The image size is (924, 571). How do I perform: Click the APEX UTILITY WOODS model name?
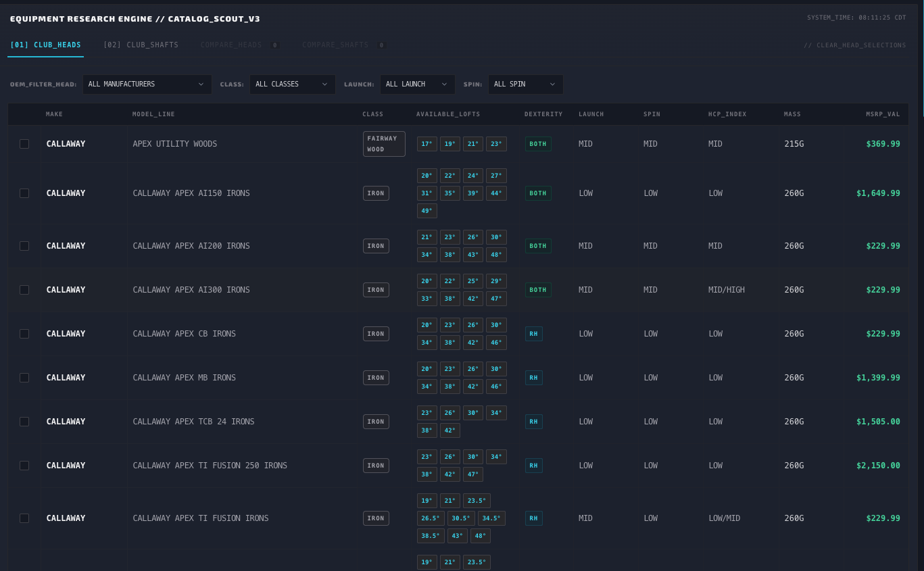click(x=175, y=144)
